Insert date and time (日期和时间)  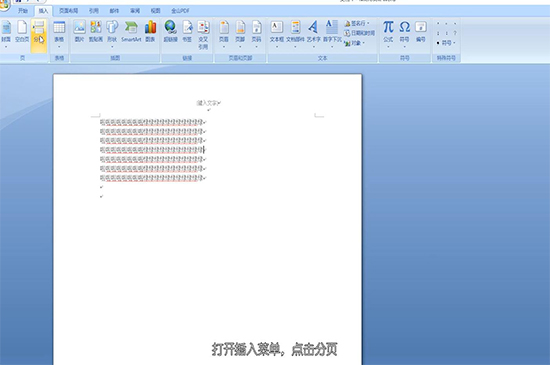[x=360, y=33]
